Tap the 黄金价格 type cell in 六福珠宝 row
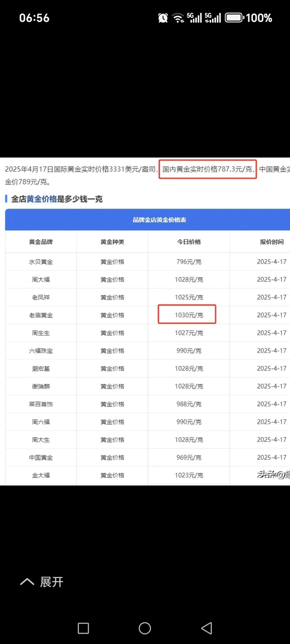 click(112, 351)
